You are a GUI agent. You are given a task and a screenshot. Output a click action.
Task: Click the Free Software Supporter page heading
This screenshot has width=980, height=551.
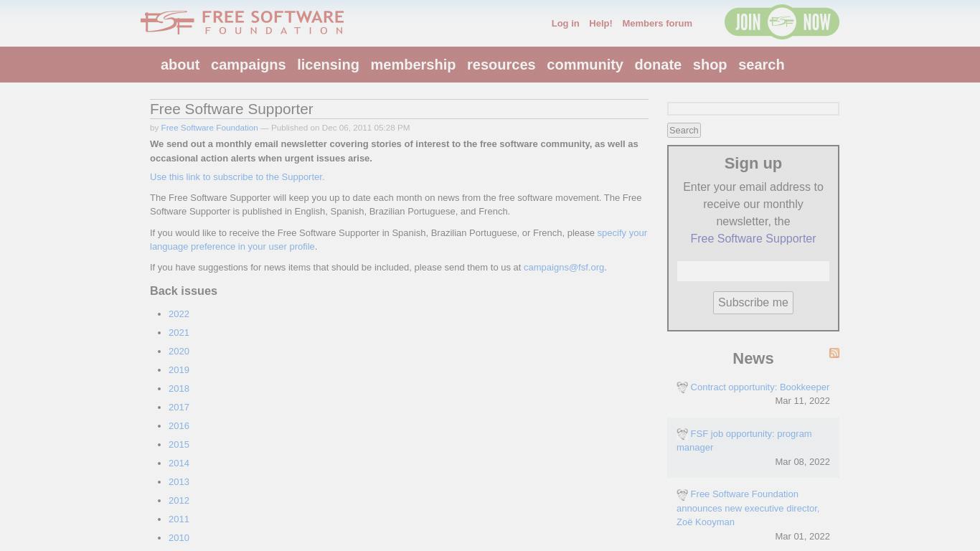(232, 109)
